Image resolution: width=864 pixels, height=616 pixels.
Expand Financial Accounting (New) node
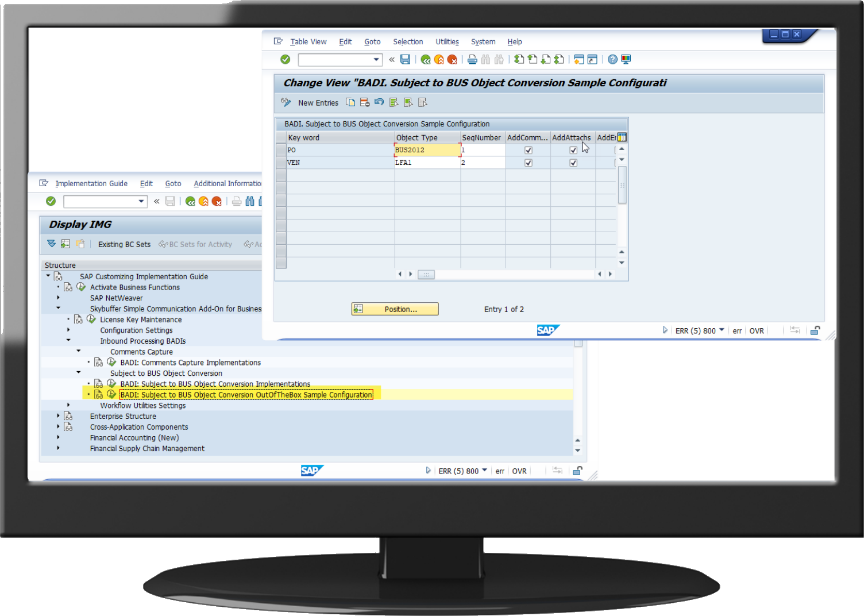click(58, 437)
